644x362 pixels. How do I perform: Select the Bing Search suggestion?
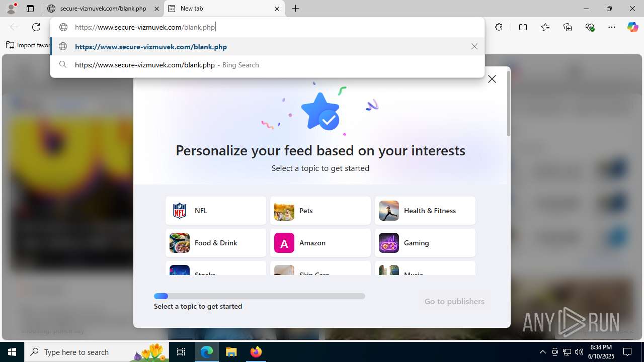pos(267,65)
